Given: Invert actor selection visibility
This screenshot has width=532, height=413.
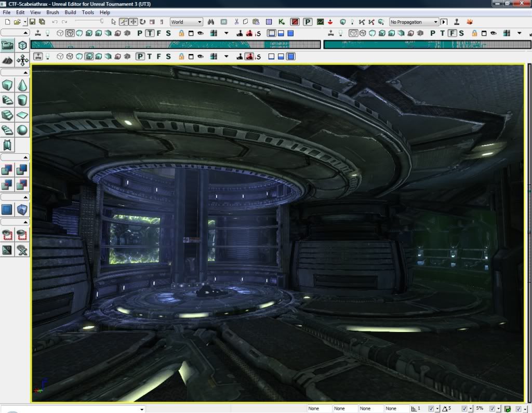Looking at the screenshot, I should [7, 250].
